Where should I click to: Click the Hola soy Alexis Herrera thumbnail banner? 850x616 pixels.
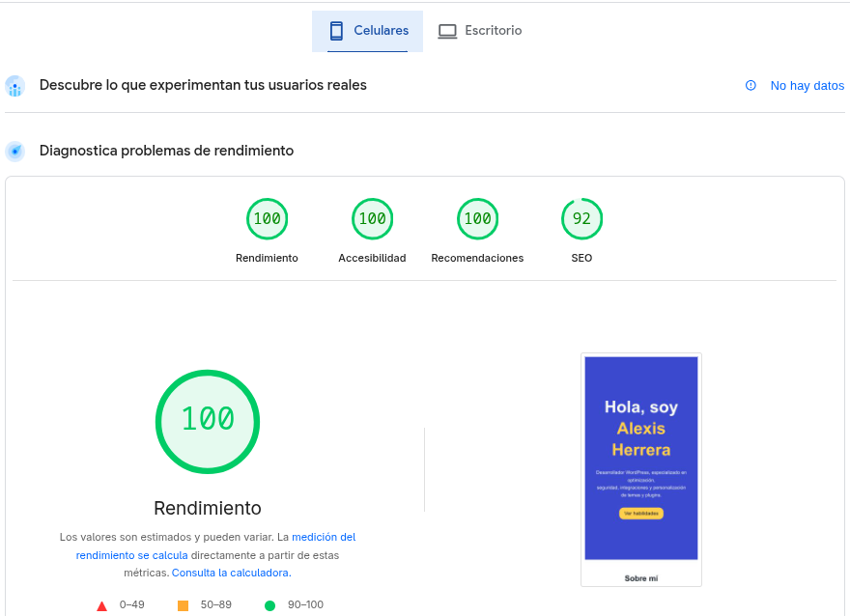[x=640, y=459]
